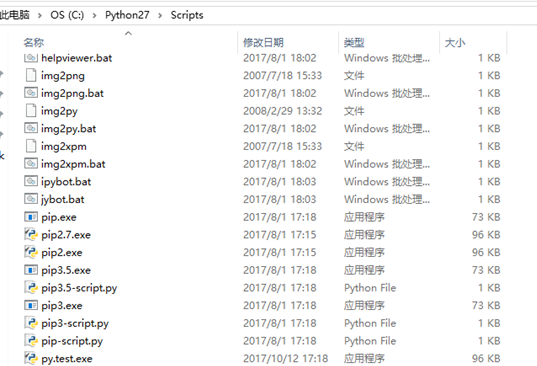
Task: Select the file named pip.exe
Action: [59, 217]
